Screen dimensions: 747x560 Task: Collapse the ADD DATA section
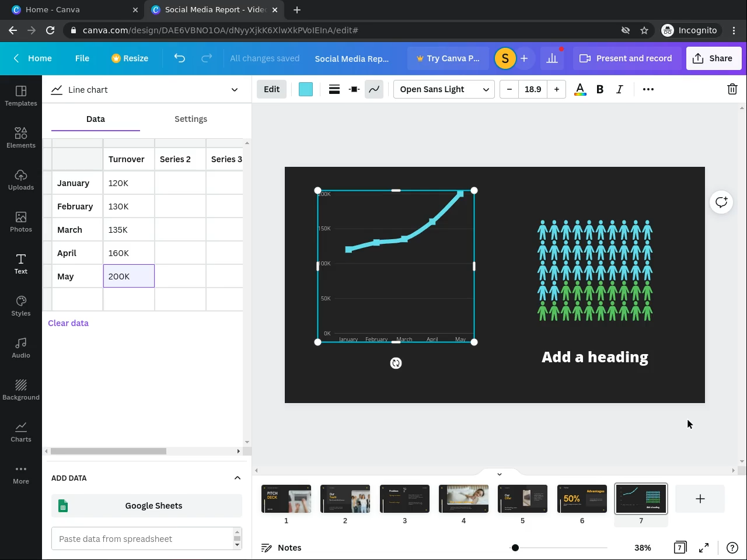point(238,478)
